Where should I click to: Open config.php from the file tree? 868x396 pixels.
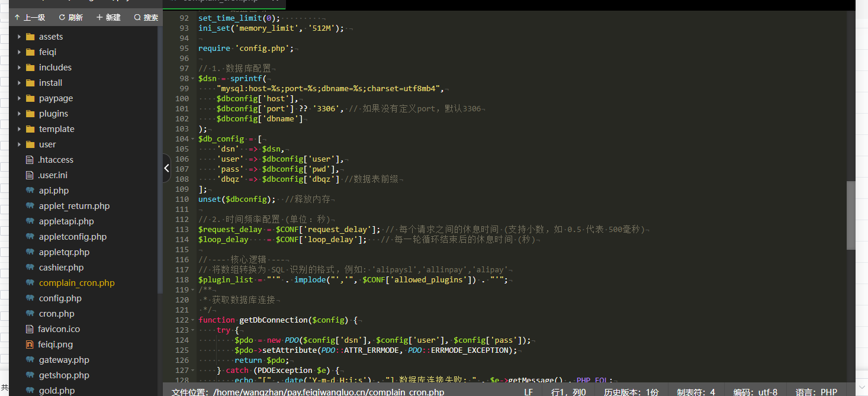coord(60,298)
